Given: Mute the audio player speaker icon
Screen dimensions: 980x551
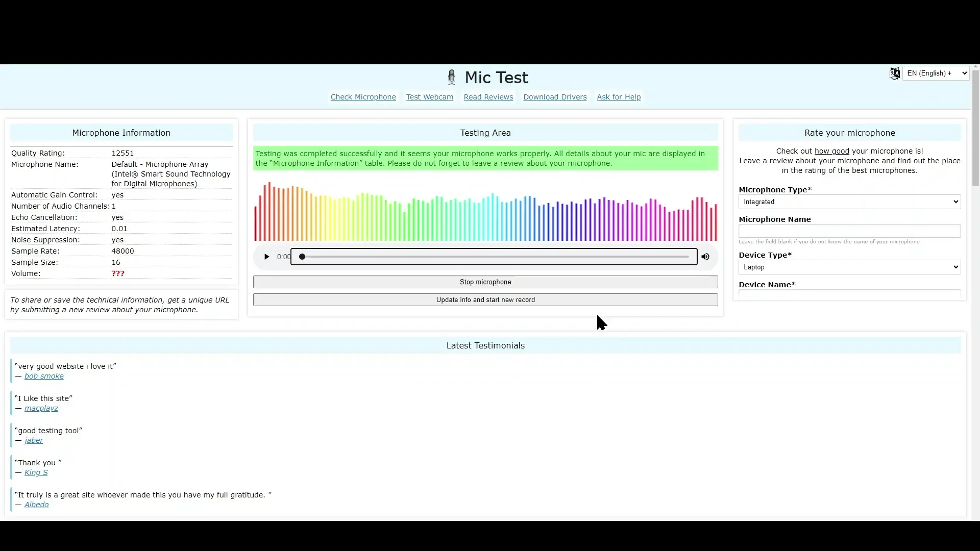Looking at the screenshot, I should (x=705, y=257).
